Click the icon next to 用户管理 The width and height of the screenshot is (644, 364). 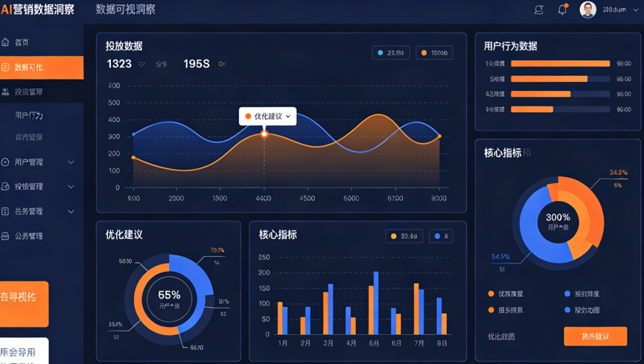coord(5,162)
